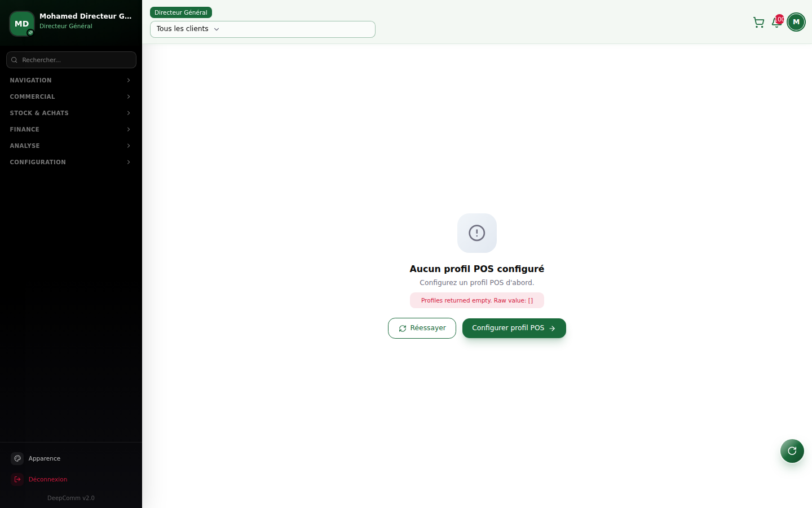This screenshot has height=508, width=812.
Task: Click the DeepComm v2.0 version text
Action: coord(71,498)
